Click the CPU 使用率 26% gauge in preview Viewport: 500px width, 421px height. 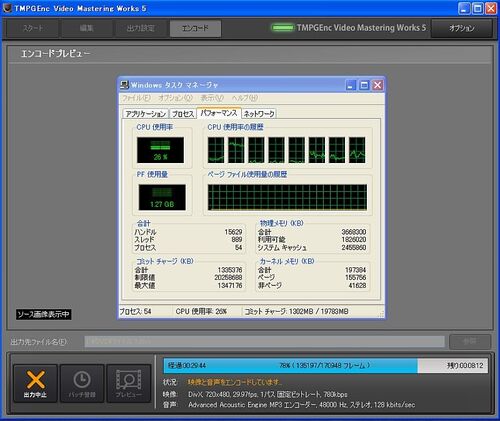coord(160,150)
